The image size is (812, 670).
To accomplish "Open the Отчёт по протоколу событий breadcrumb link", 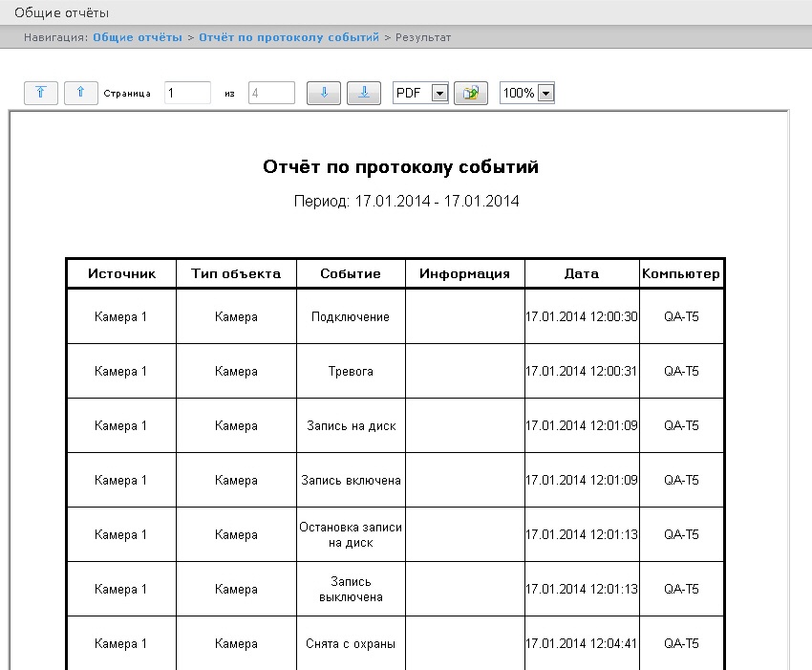I will pyautogui.click(x=288, y=37).
